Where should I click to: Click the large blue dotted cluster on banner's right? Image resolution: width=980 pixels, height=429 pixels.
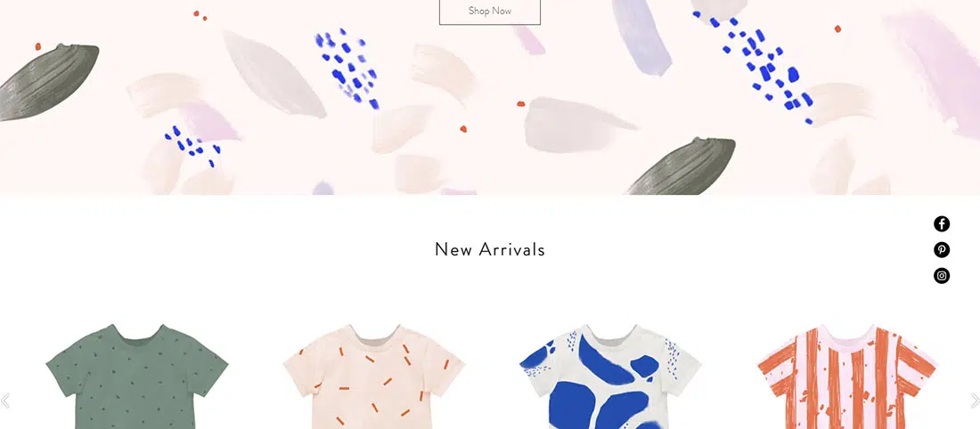755,66
